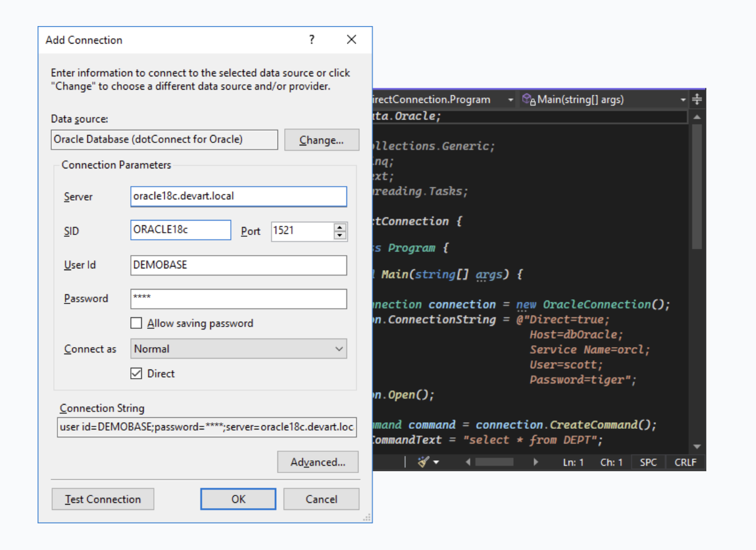Click the horizontal scrollbar thumb in code editor
Image resolution: width=756 pixels, height=550 pixels.
[x=494, y=462]
